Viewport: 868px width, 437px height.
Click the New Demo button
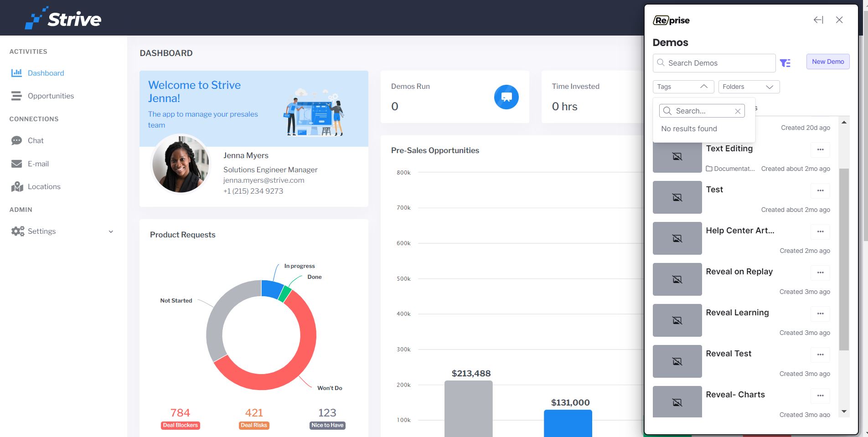(828, 62)
